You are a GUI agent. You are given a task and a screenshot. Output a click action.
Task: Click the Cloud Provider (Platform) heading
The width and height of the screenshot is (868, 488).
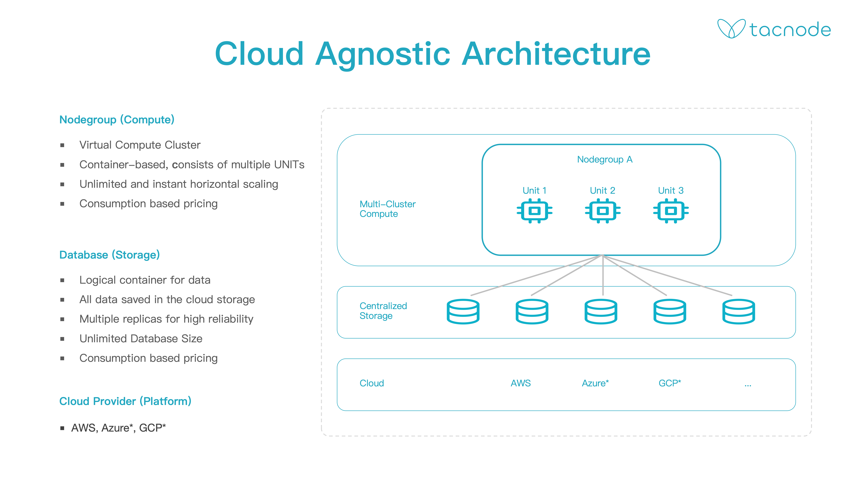125,401
